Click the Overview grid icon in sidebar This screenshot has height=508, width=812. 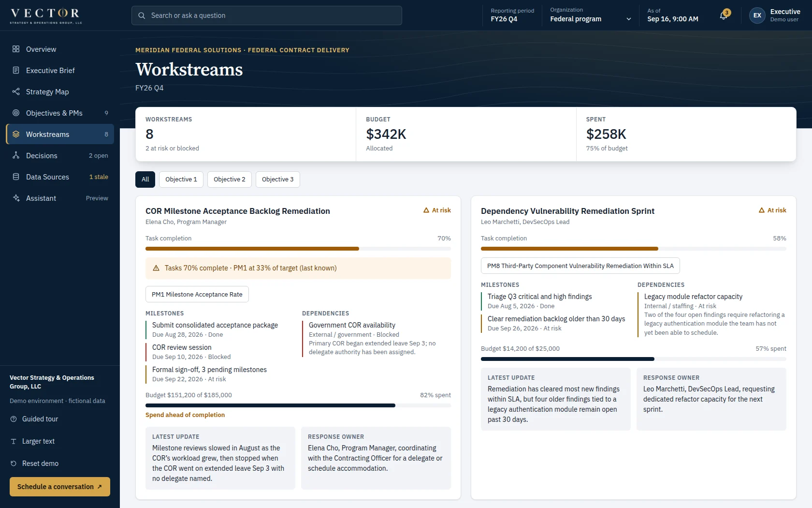[x=16, y=49]
